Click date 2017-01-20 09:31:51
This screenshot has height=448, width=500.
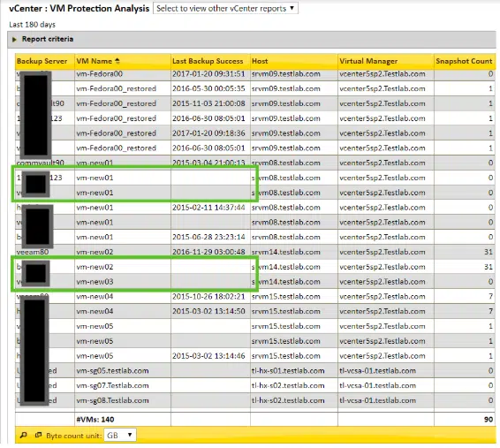click(208, 74)
